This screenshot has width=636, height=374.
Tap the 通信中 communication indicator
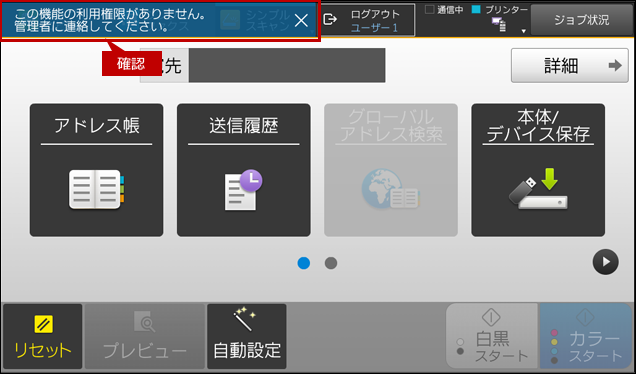(x=444, y=10)
